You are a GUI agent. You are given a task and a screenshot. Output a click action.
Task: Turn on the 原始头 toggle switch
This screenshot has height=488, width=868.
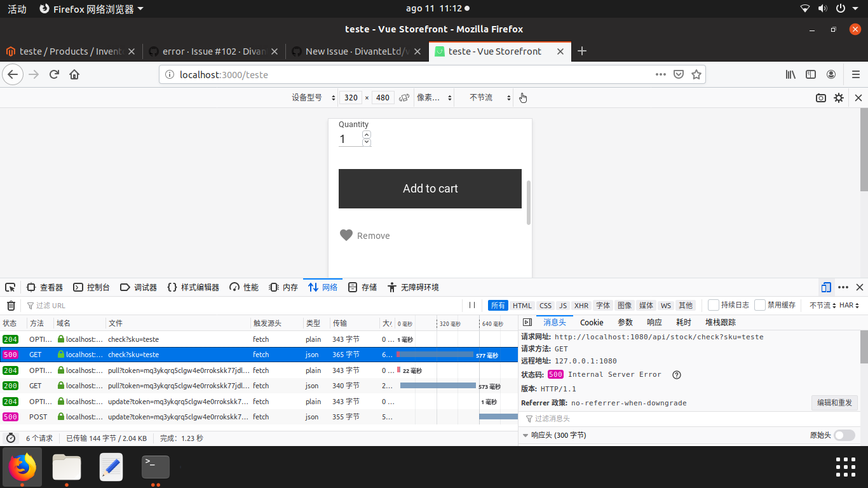844,435
